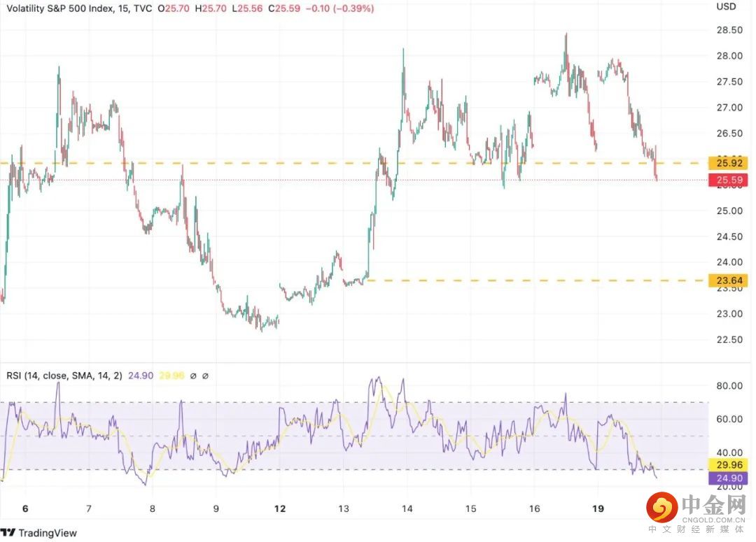Click date label 13 on time axis

343,508
